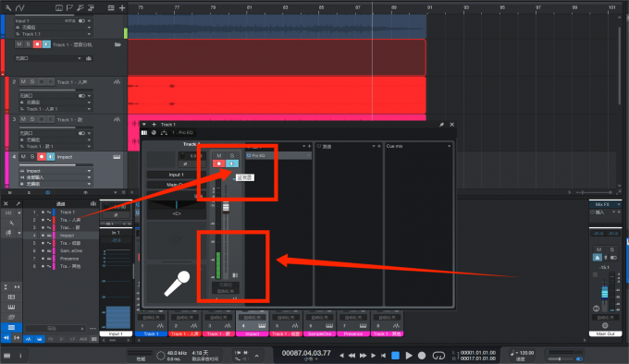Click the console wrench options icon
Screen dimensions: 629x364
coord(12,223)
